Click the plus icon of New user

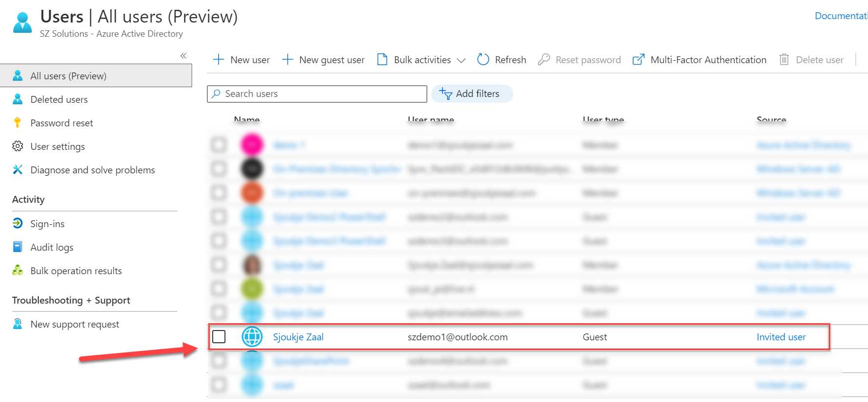coord(218,60)
